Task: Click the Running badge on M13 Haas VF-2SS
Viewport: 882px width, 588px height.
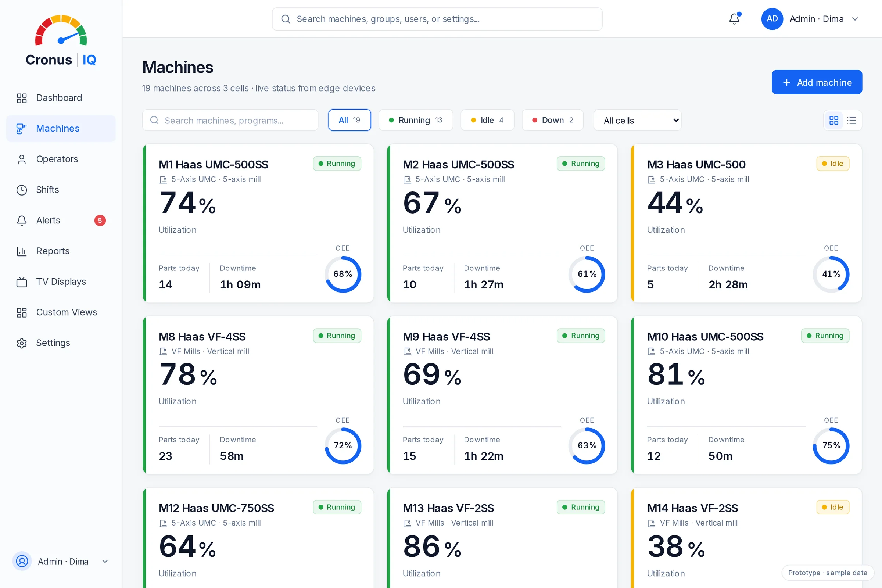Action: pyautogui.click(x=581, y=507)
